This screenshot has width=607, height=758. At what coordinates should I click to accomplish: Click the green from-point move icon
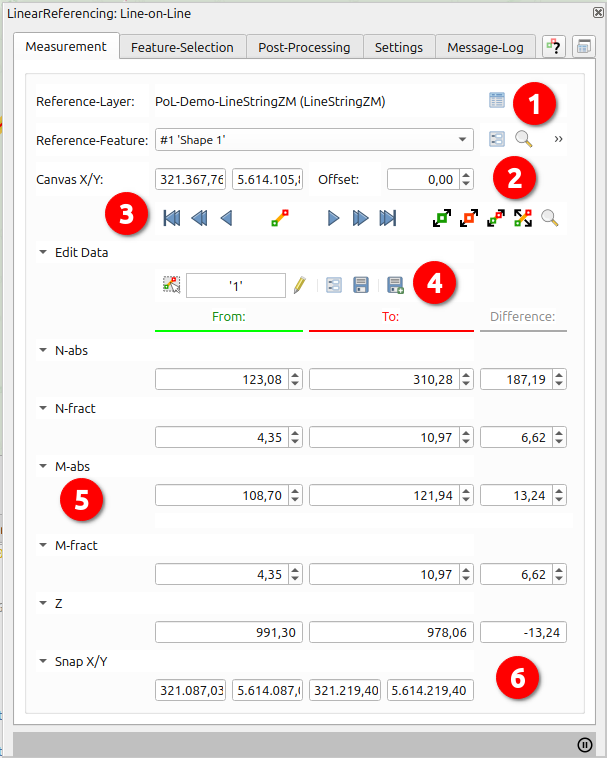[442, 218]
